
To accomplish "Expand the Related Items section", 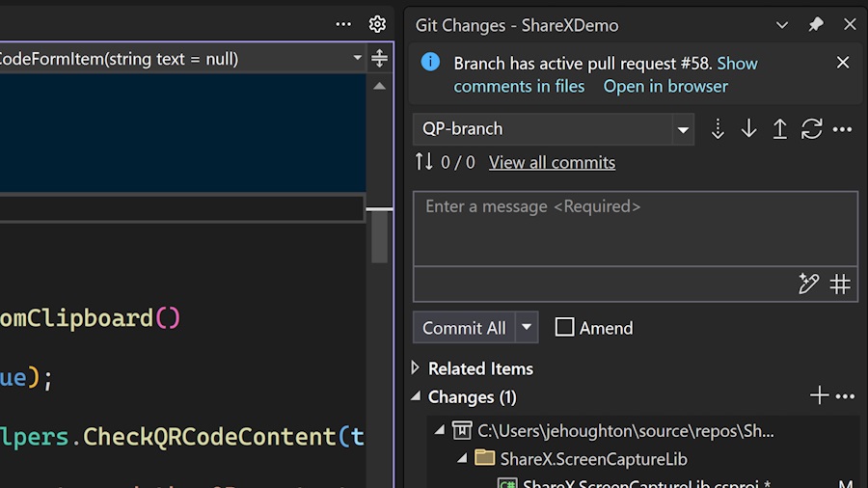I will coord(416,368).
